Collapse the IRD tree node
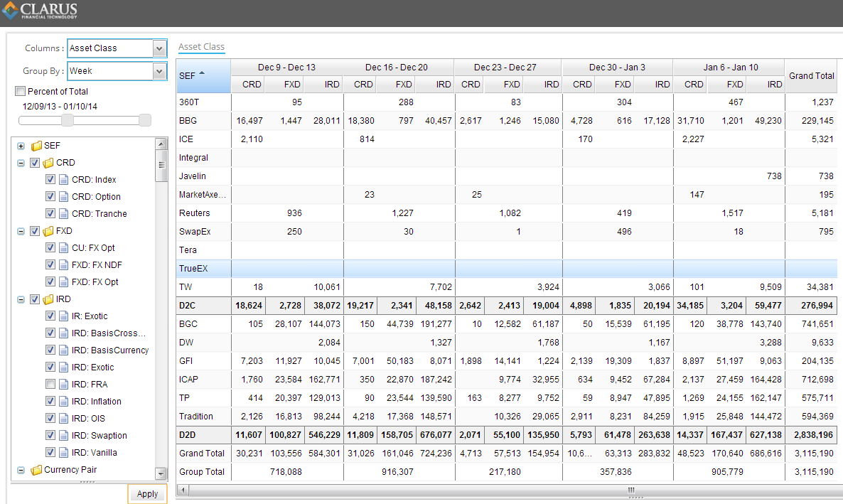 (x=21, y=299)
